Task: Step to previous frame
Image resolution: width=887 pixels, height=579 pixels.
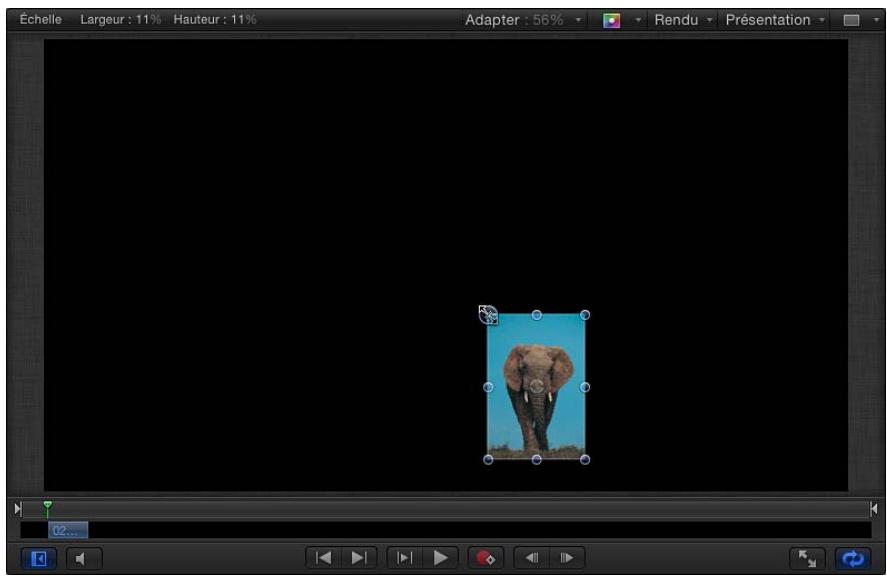Action: click(x=532, y=558)
